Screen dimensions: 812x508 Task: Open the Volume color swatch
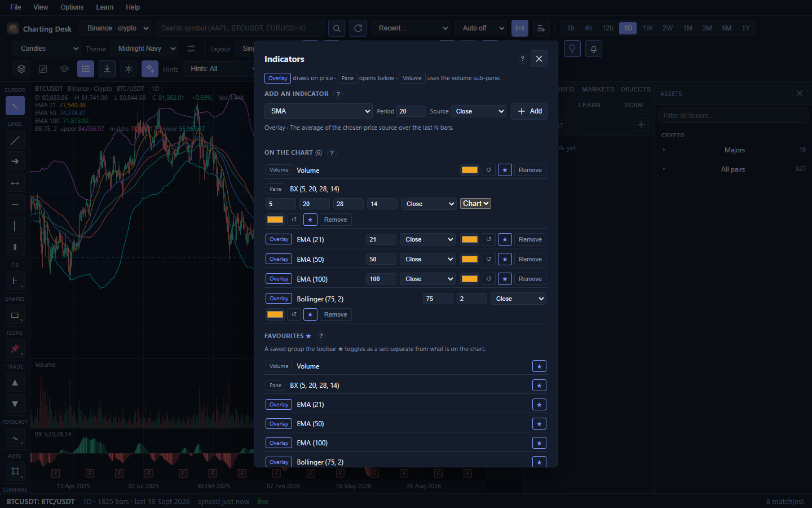[x=470, y=170]
